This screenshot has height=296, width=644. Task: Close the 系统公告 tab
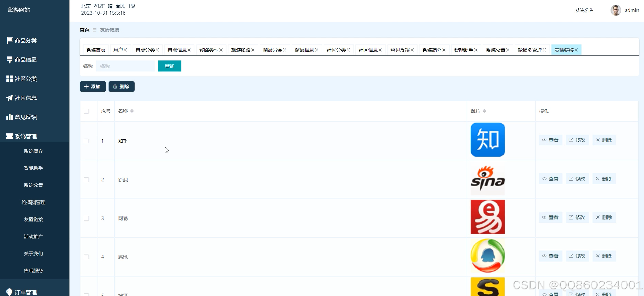[508, 50]
